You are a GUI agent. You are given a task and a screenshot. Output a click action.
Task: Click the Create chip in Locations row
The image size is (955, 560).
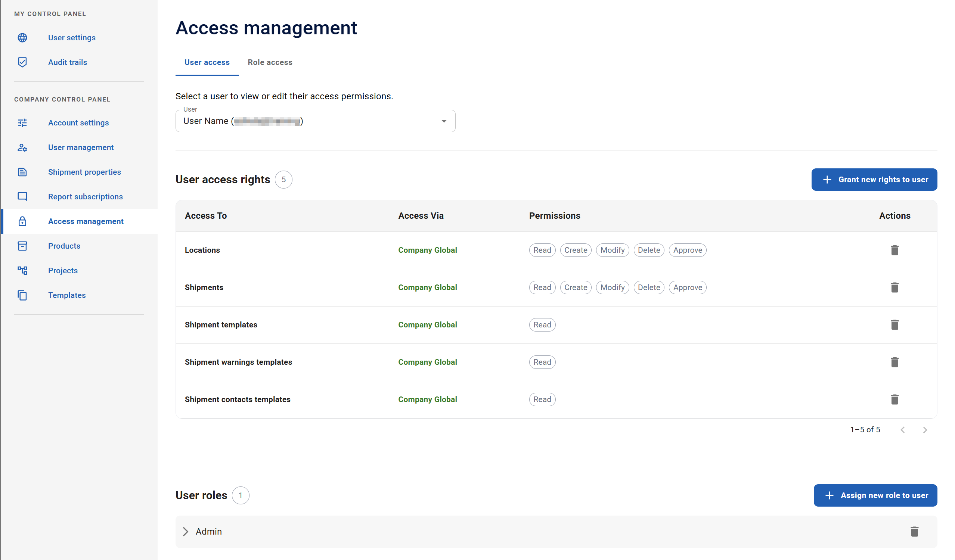click(x=575, y=250)
